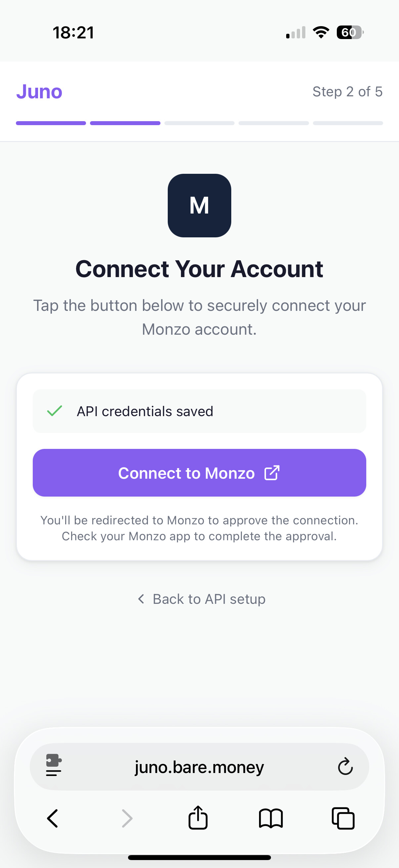Select the first progress step segment
Viewport: 399px width, 868px height.
pyautogui.click(x=51, y=123)
